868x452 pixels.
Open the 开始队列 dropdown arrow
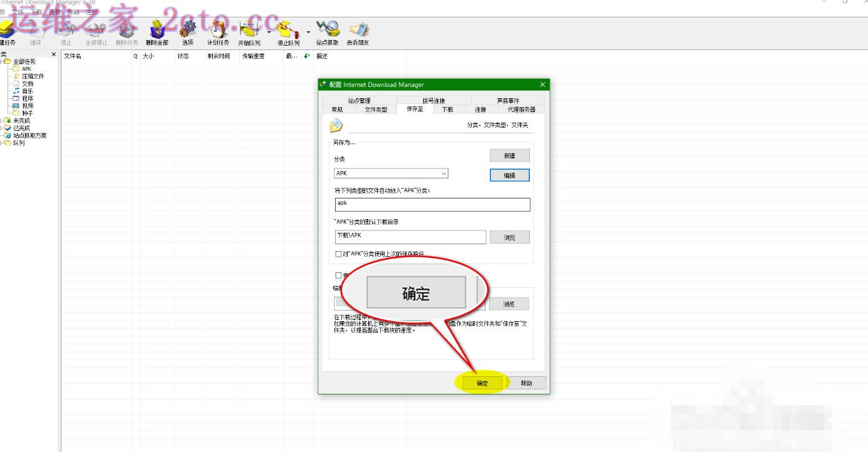(x=269, y=31)
